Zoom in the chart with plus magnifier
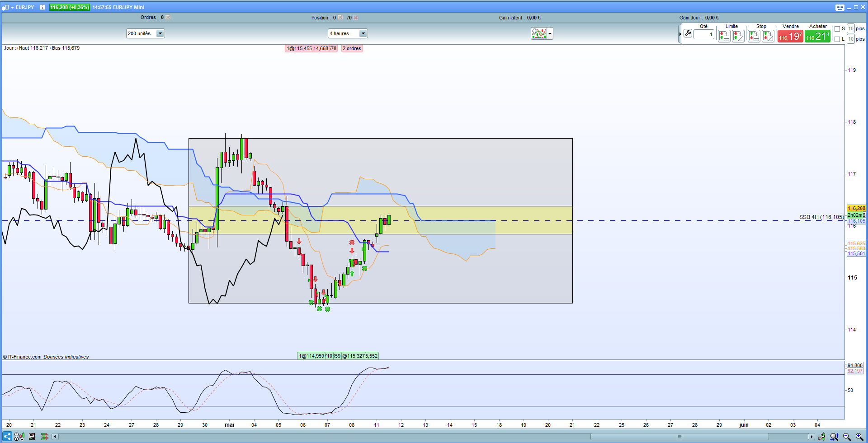This screenshot has height=443, width=868. (859, 437)
